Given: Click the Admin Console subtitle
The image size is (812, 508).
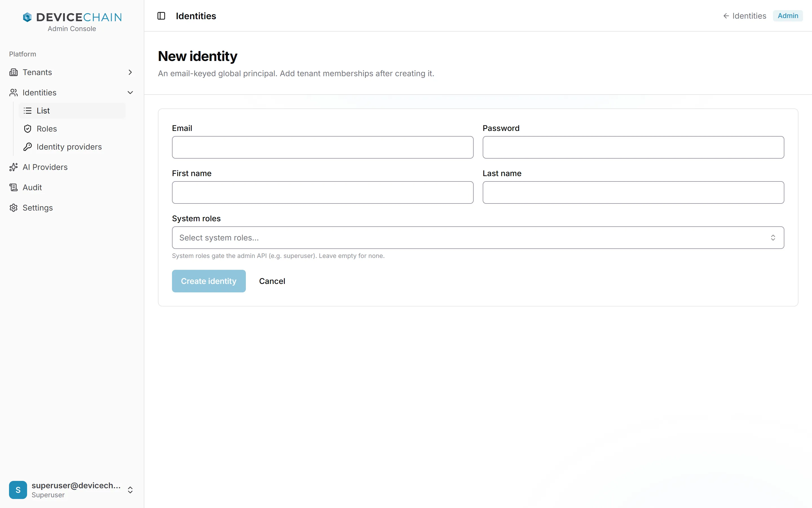Looking at the screenshot, I should coord(72,29).
